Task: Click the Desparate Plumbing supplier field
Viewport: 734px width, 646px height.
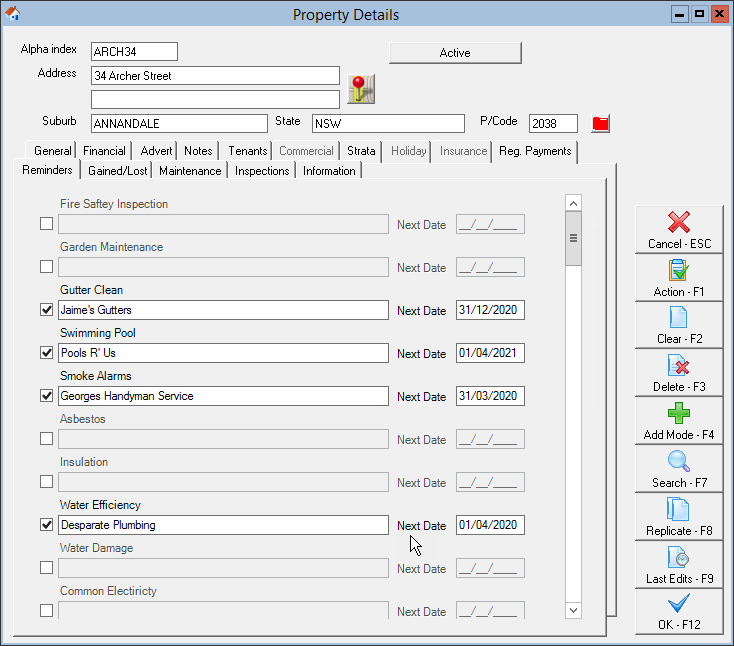Action: 223,525
